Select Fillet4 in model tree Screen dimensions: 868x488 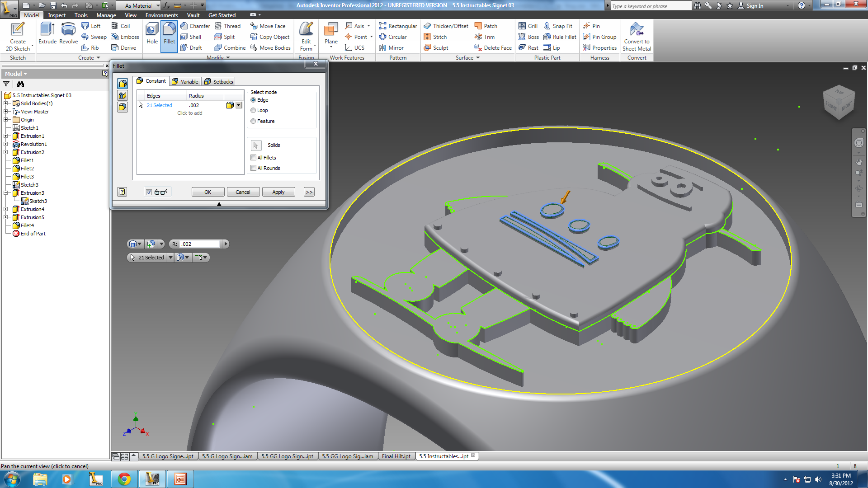point(27,225)
